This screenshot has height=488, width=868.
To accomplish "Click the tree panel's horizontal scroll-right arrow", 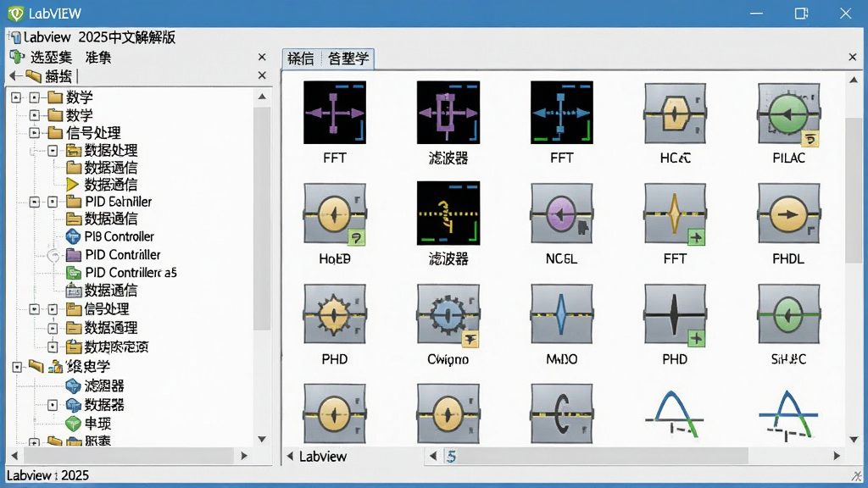I will point(244,456).
